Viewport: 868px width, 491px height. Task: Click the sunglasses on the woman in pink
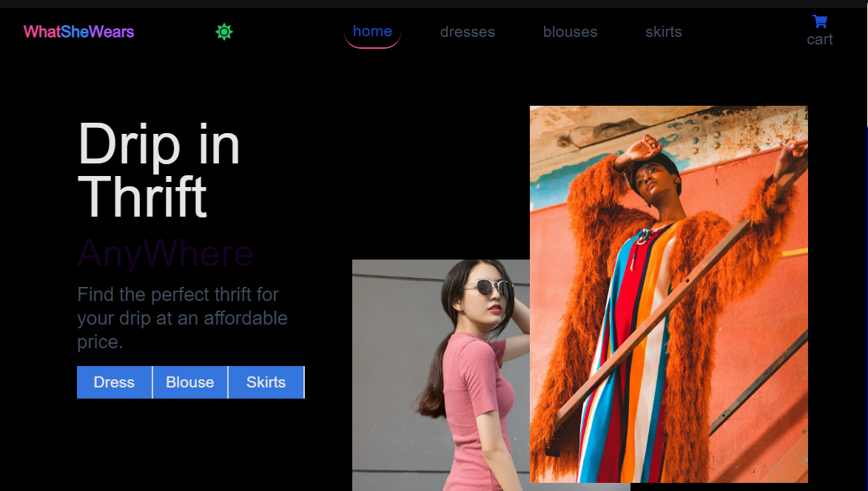[x=485, y=287]
